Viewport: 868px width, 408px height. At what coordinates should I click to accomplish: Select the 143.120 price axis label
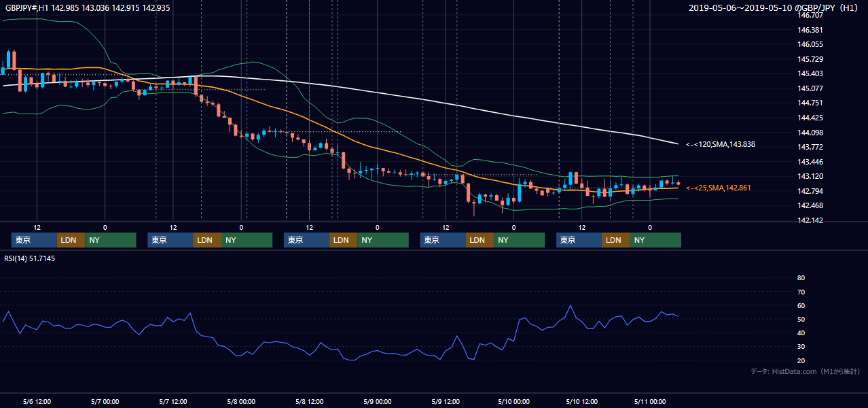click(x=810, y=176)
